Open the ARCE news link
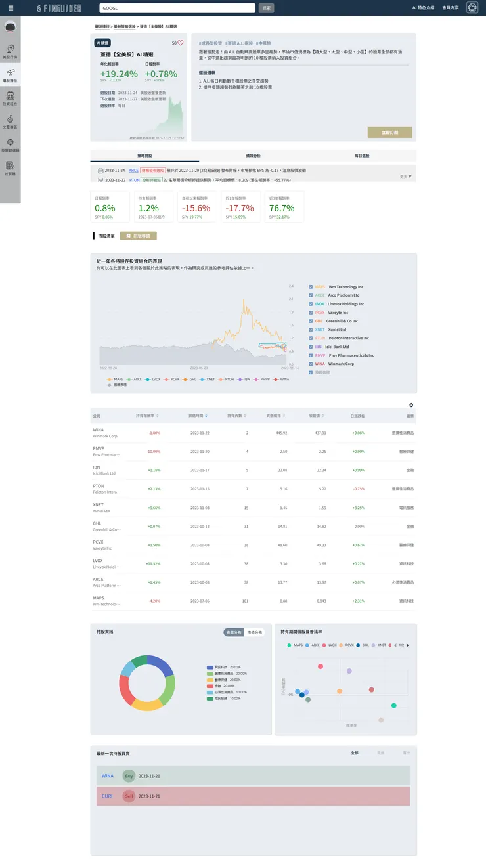This screenshot has width=486, height=868. coord(133,170)
